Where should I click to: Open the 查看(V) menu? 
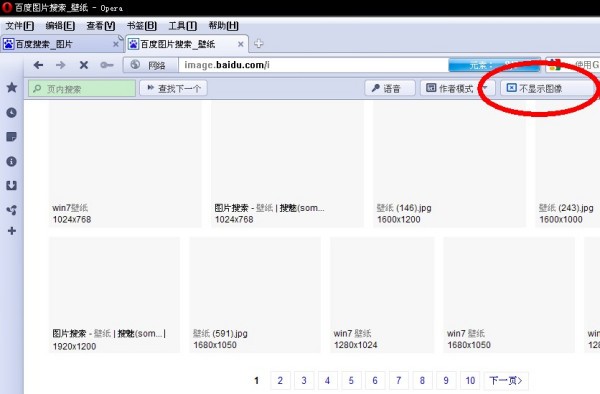click(x=101, y=26)
